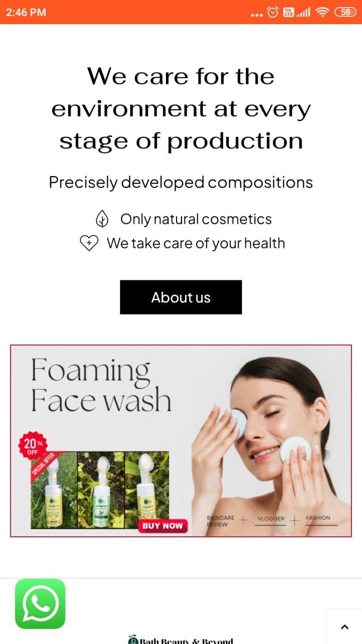Tap the battery indicator showing 58
This screenshot has height=644, width=362.
(345, 12)
